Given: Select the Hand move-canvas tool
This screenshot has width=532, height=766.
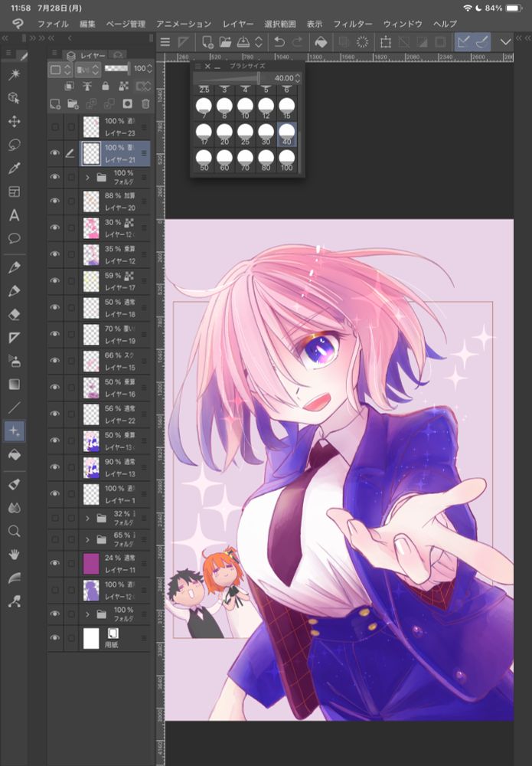Looking at the screenshot, I should (x=14, y=555).
